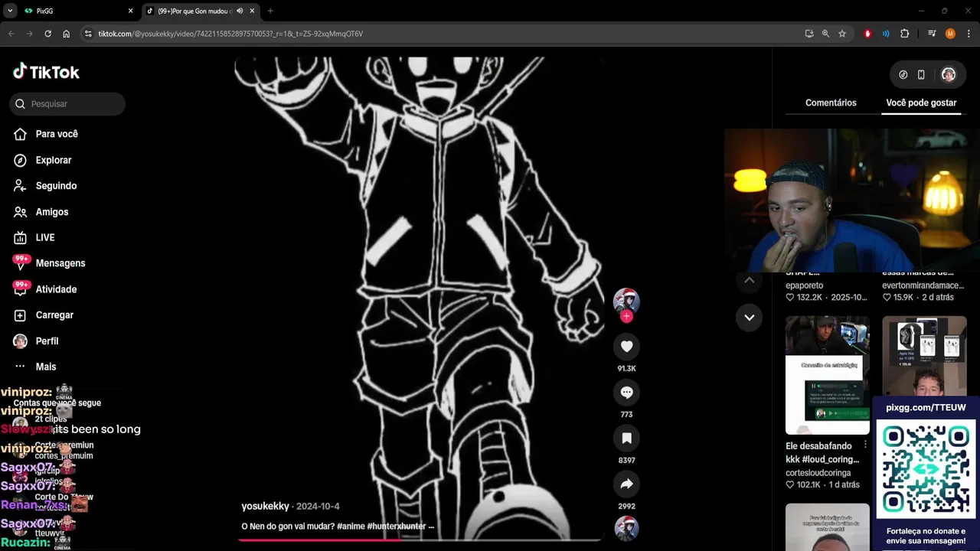Close the PixGG browser tab

tap(130, 11)
